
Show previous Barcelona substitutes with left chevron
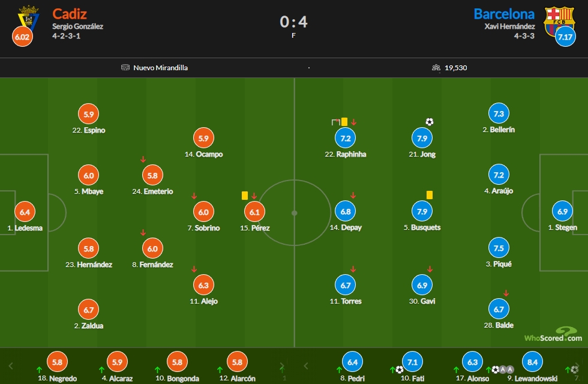tap(305, 365)
